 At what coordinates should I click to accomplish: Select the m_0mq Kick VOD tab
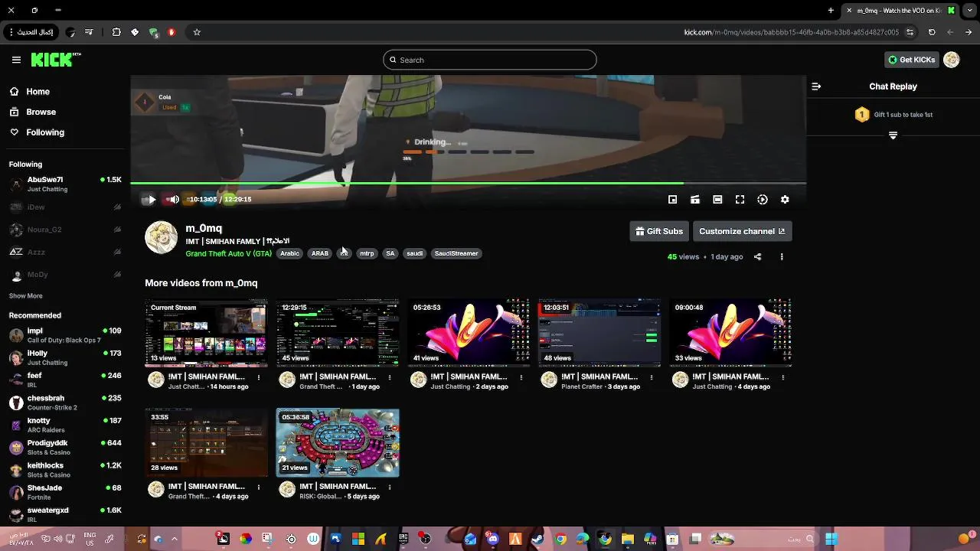pos(900,10)
